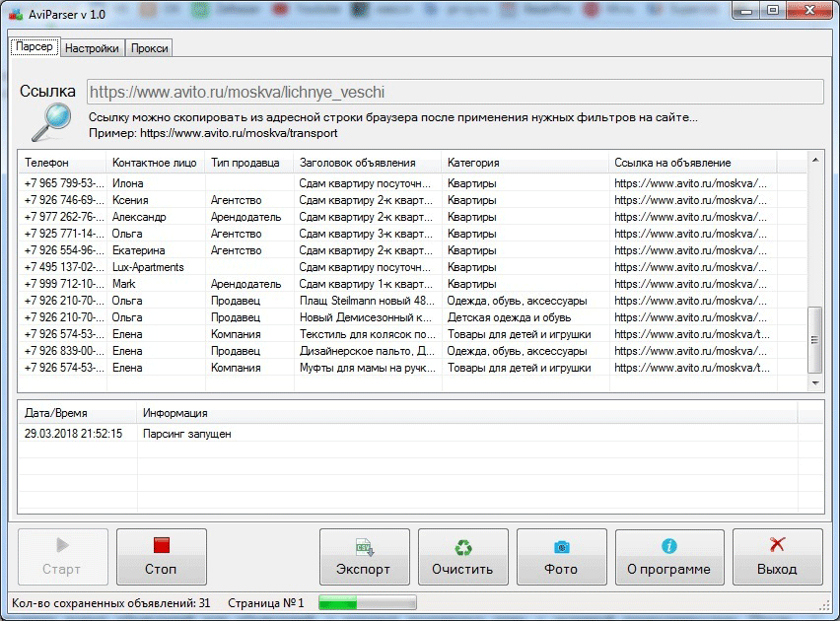Click Арендодатель in the Александр row

pos(245,217)
